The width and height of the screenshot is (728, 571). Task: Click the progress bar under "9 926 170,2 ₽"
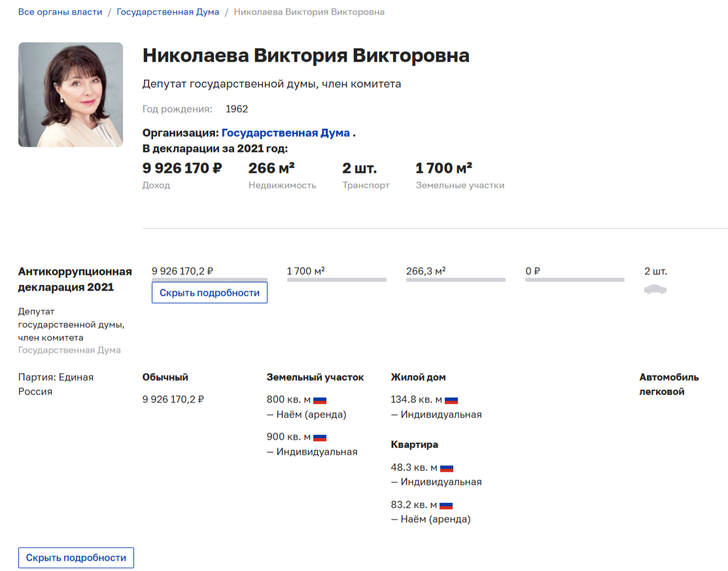click(x=209, y=280)
